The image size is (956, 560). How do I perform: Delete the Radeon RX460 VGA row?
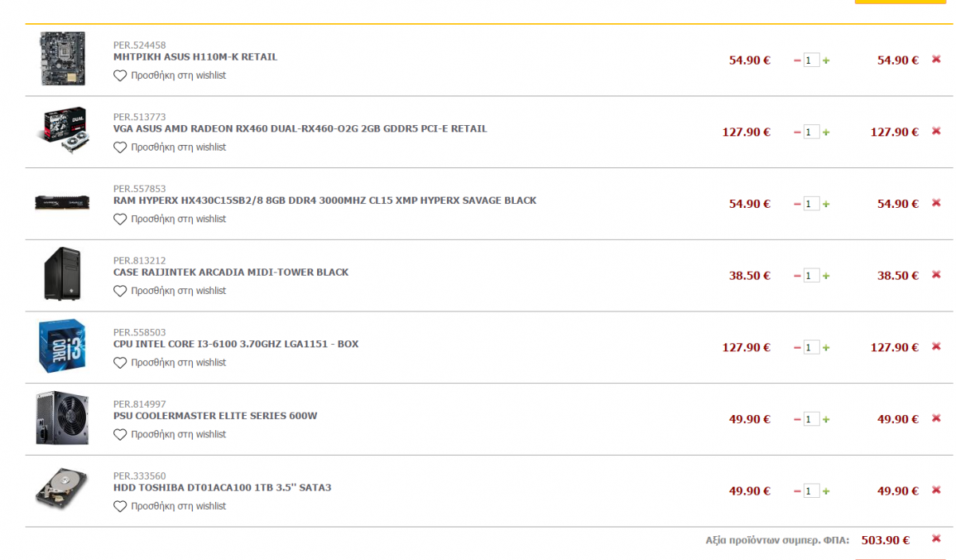coord(936,131)
